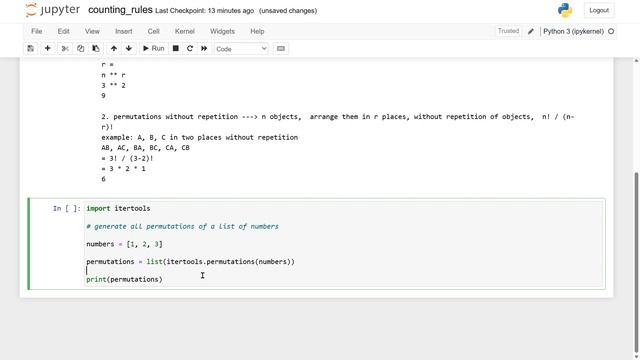Open the Edit menu
This screenshot has width=640, height=360.
click(63, 31)
